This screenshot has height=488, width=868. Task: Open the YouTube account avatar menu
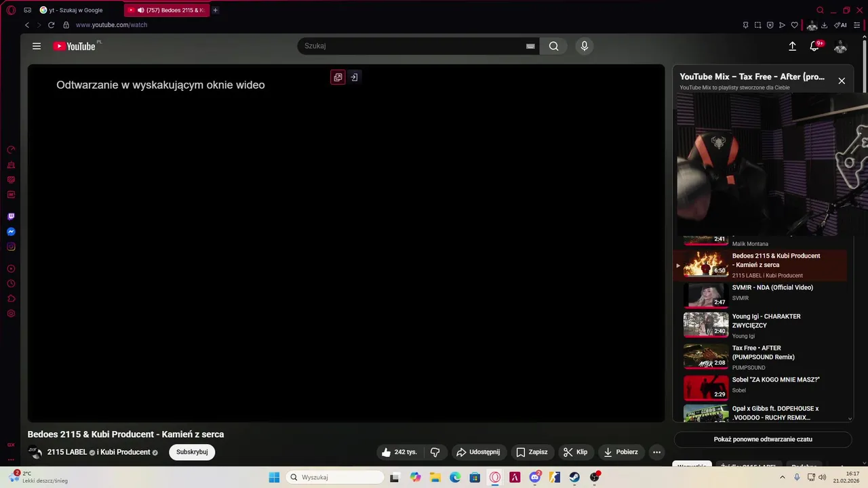(x=840, y=46)
